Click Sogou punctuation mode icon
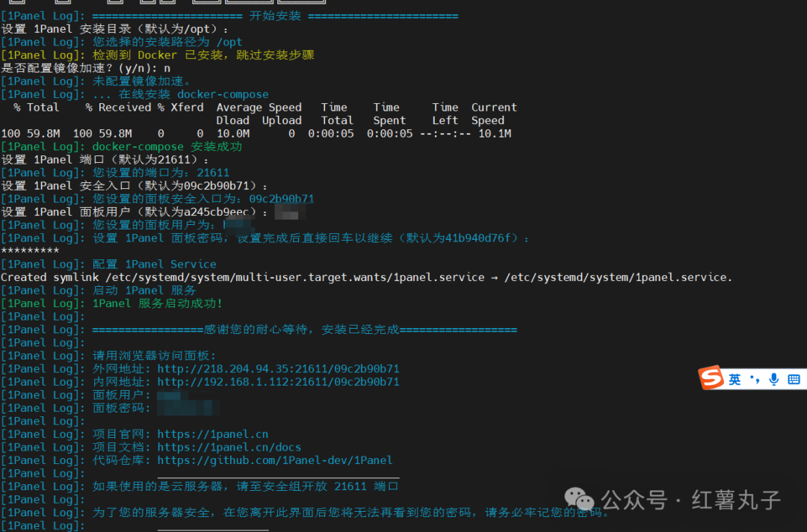The image size is (807, 532). (755, 379)
